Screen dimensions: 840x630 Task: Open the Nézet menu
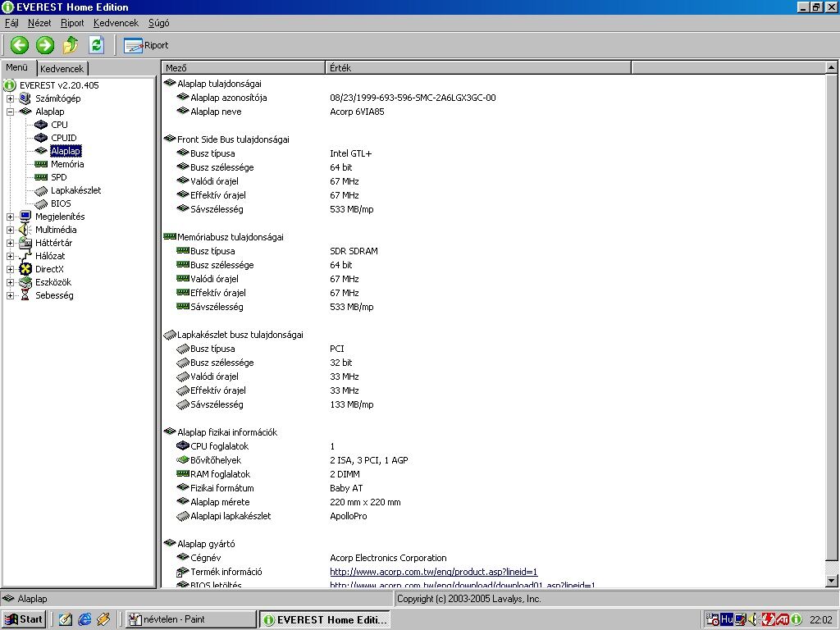pyautogui.click(x=39, y=22)
